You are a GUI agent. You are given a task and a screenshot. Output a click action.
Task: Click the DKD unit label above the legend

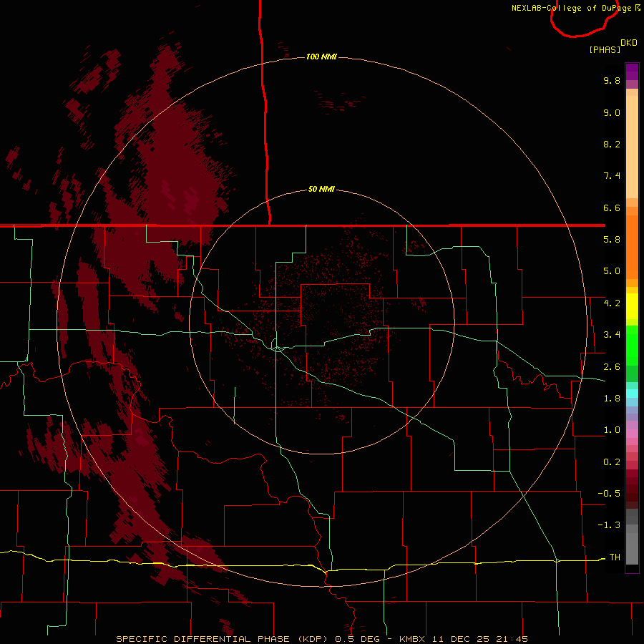tap(629, 43)
